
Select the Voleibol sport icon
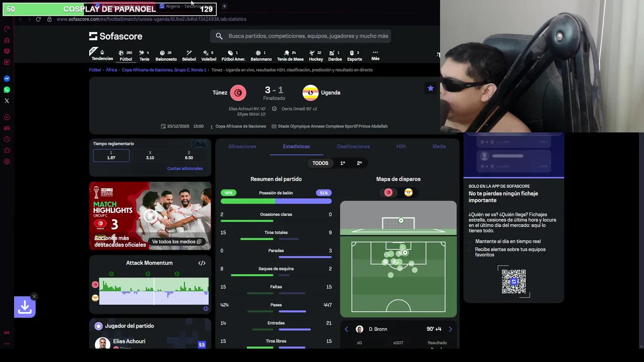209,55
